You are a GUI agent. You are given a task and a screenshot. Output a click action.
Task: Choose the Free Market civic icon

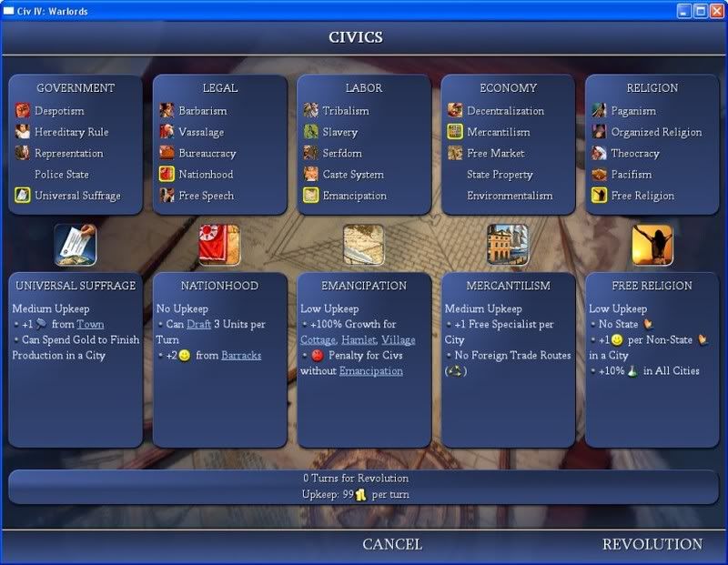click(x=455, y=153)
